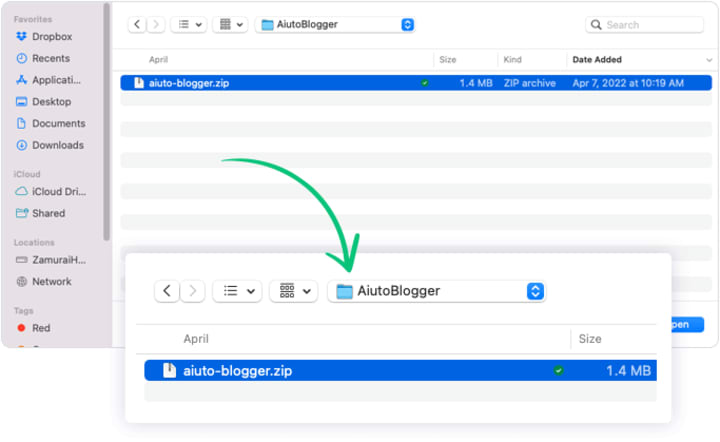Viewport: 720px width, 442px height.
Task: Toggle Date Added sort direction chevron
Action: (x=709, y=60)
